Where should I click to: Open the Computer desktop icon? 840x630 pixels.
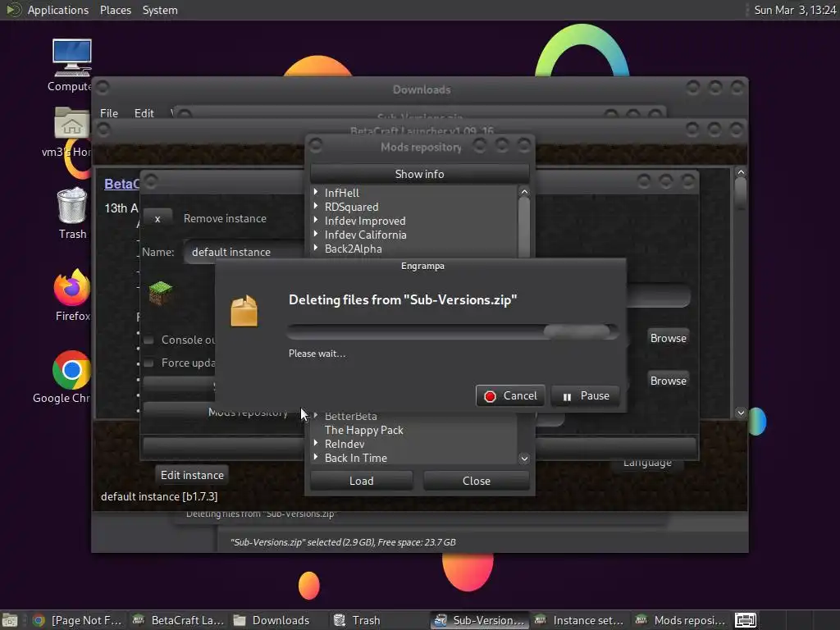[x=72, y=58]
